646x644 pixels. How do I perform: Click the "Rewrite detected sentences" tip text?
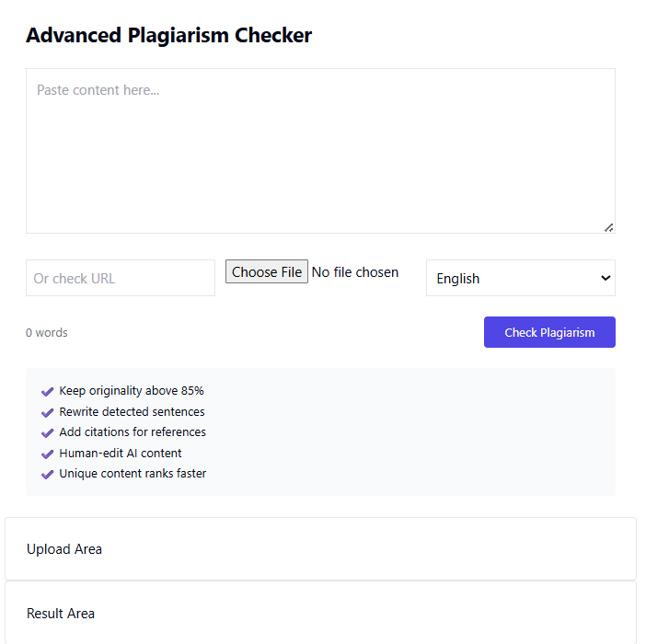pos(132,412)
